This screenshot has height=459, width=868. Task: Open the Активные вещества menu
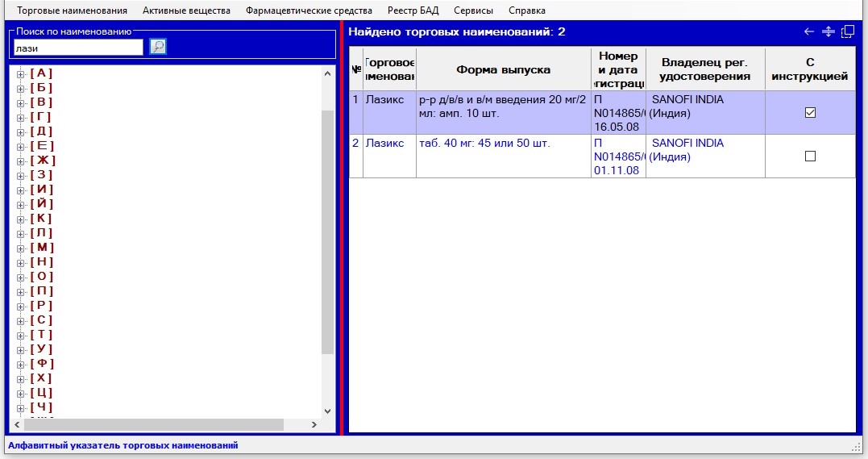[186, 10]
